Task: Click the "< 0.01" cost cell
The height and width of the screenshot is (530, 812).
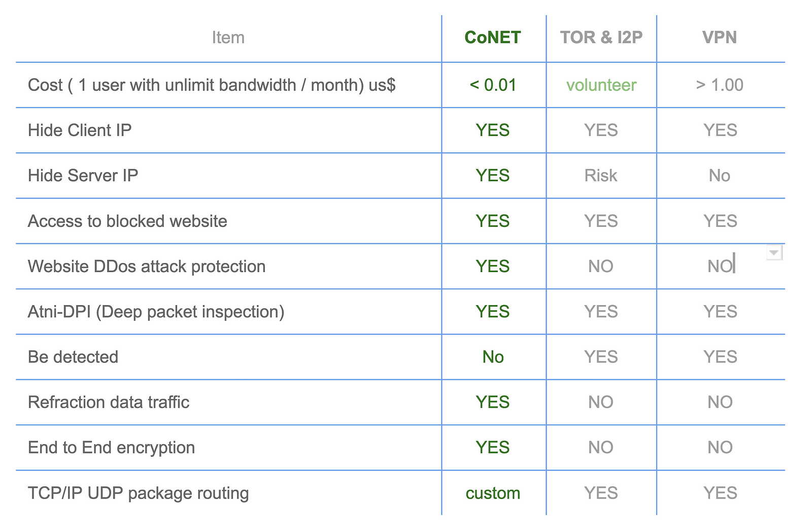Action: click(493, 85)
